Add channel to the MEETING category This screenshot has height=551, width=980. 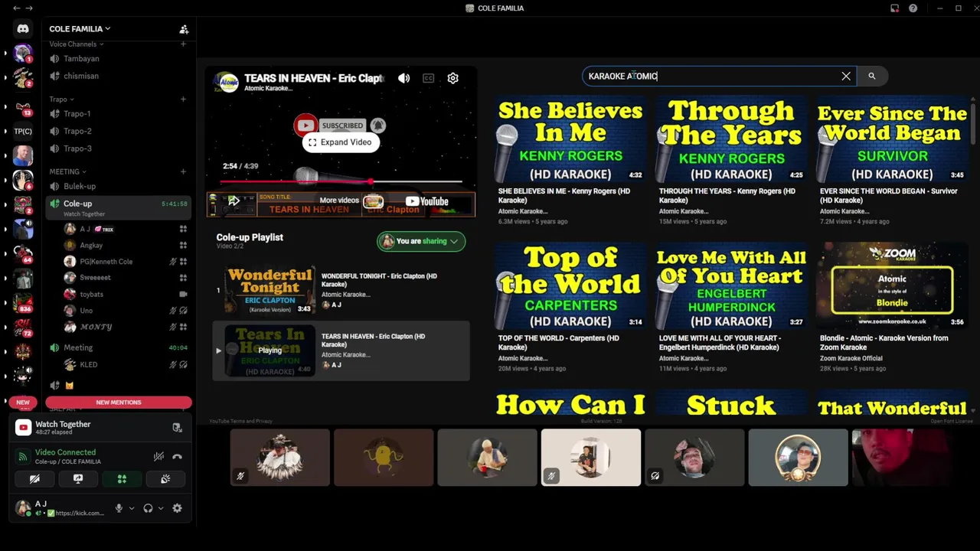coord(183,171)
